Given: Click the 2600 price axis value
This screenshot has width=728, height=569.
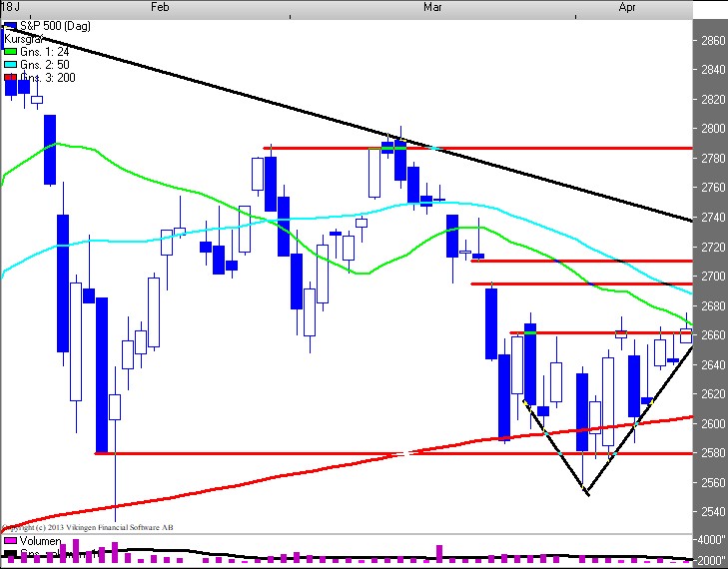Looking at the screenshot, I should pyautogui.click(x=713, y=423).
